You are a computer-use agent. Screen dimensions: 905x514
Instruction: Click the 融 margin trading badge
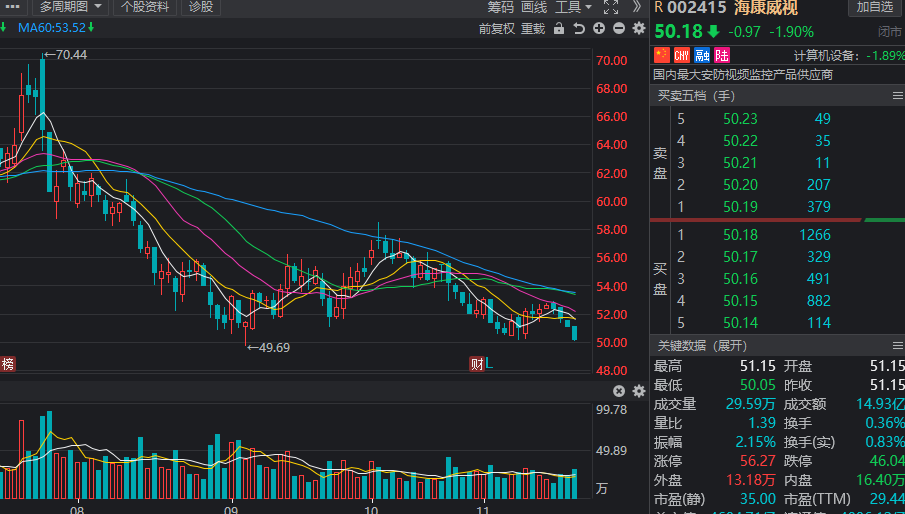[702, 55]
